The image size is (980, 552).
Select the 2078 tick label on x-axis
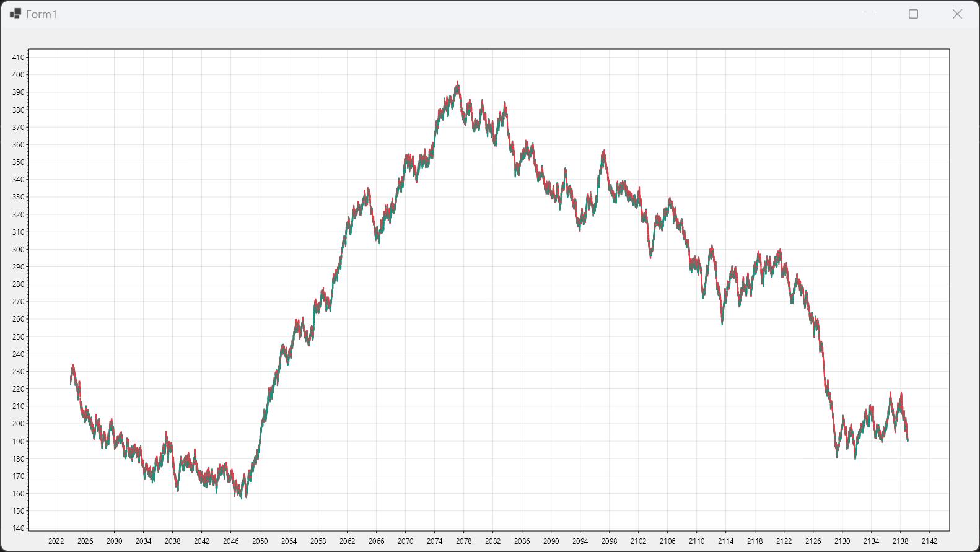point(464,541)
